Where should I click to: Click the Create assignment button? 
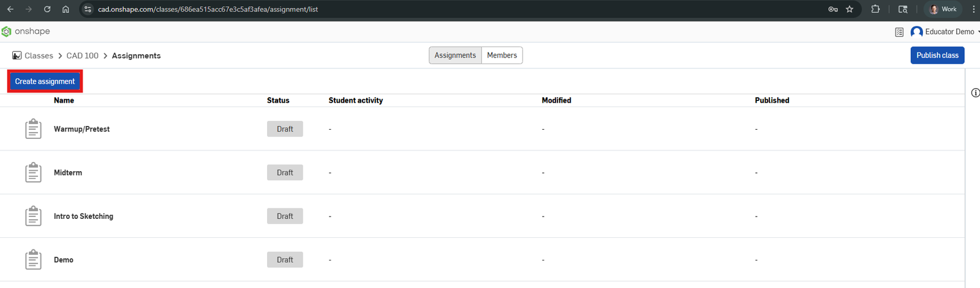click(x=45, y=81)
